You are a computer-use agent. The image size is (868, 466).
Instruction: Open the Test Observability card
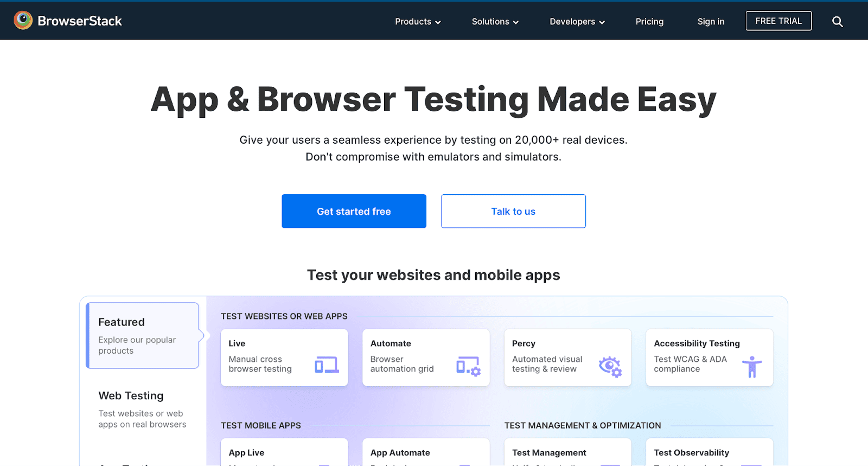click(x=710, y=452)
